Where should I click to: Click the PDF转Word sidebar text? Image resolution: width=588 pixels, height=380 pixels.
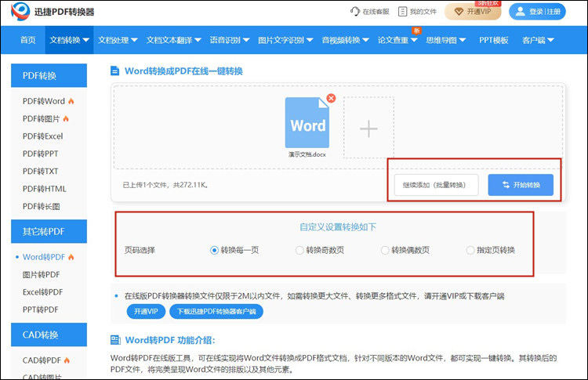tap(43, 101)
